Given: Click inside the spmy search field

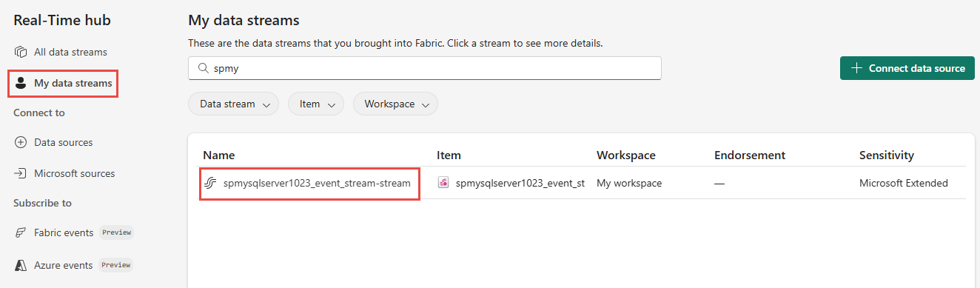Looking at the screenshot, I should [425, 68].
